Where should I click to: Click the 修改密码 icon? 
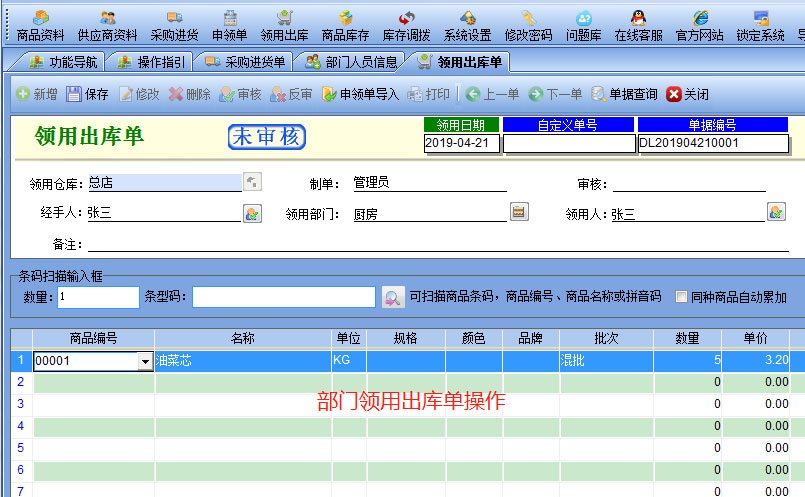pyautogui.click(x=528, y=25)
